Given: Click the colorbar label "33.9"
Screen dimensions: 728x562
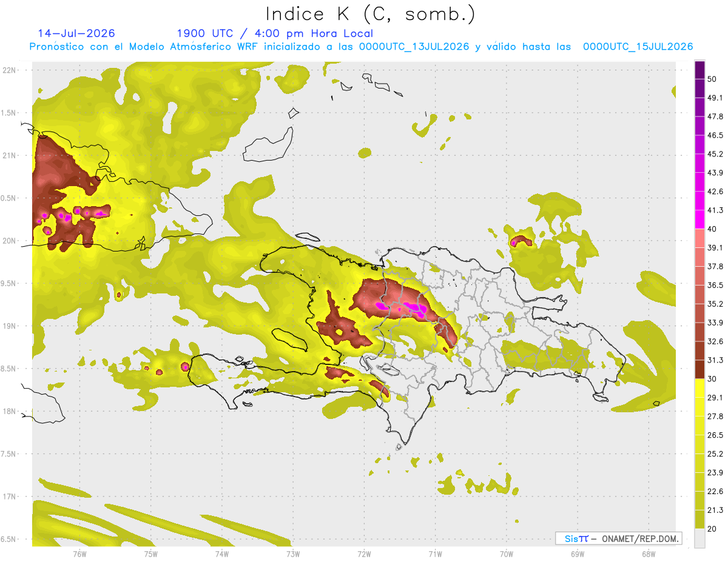Looking at the screenshot, I should click(x=715, y=323).
